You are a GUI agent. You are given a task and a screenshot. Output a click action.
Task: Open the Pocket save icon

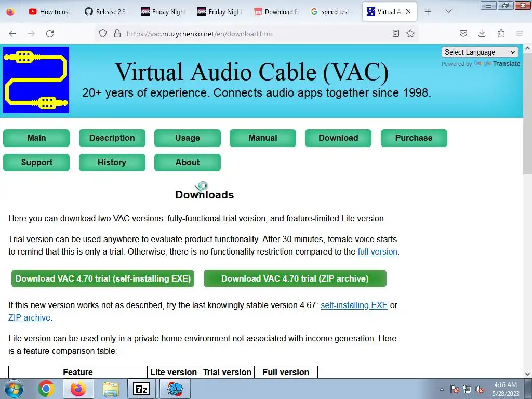[463, 33]
